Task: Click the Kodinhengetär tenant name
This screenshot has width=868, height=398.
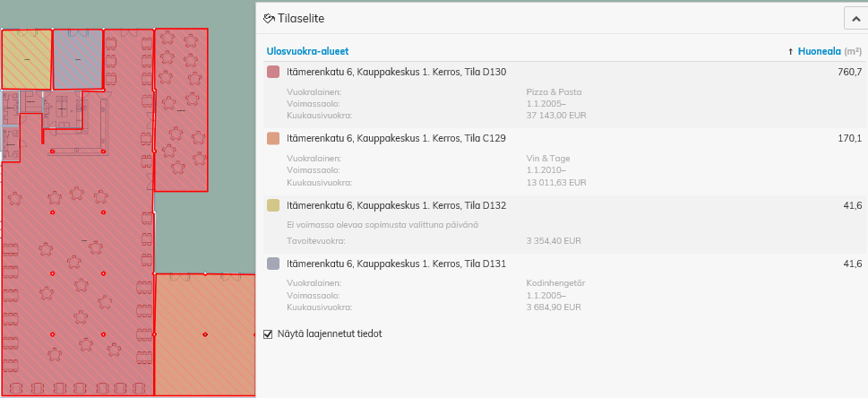Action: pyautogui.click(x=555, y=282)
